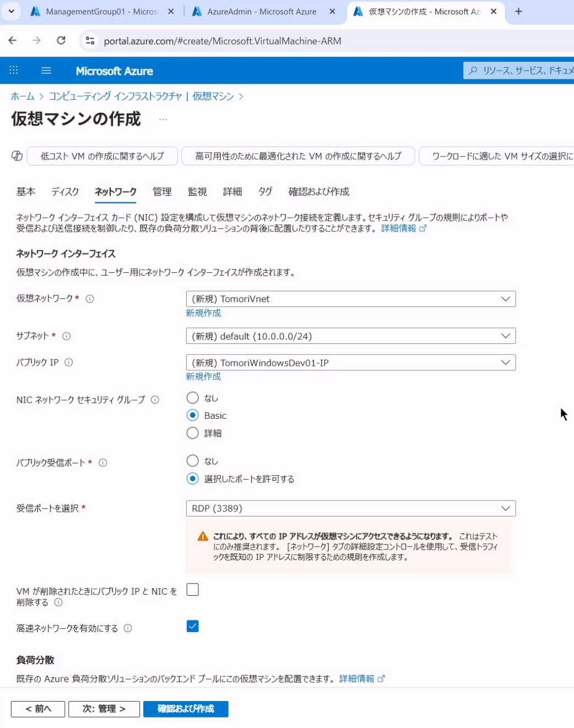Image resolution: width=574 pixels, height=728 pixels.
Task: Enable delete public IP and NIC checkbox
Action: pos(192,590)
